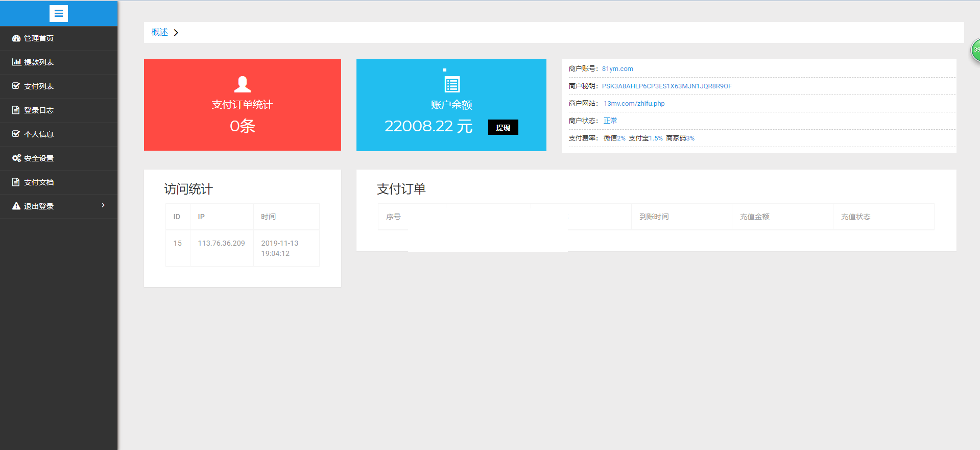This screenshot has height=450, width=980.
Task: Click the list icon above 账户余额
Action: click(452, 84)
